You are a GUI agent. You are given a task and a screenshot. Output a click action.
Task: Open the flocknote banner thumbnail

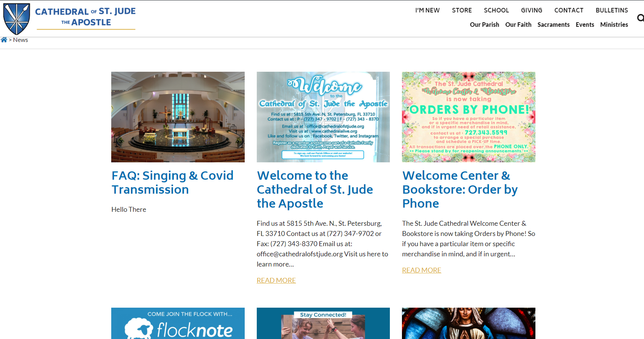point(178,323)
